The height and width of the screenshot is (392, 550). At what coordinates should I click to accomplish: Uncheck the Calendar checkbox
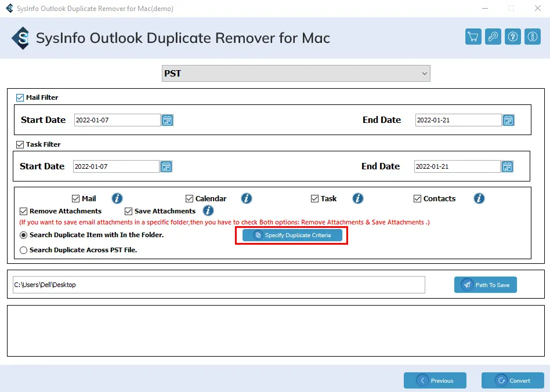pos(189,199)
